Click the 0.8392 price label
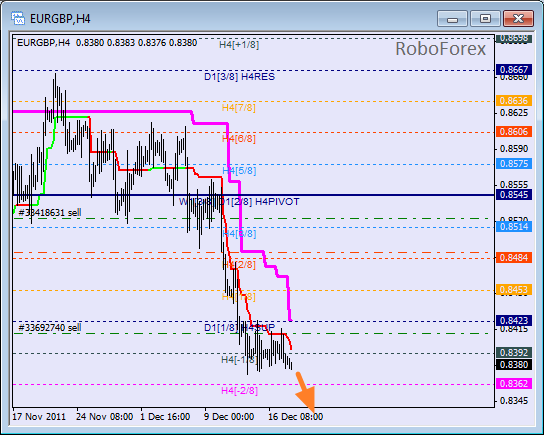Image resolution: width=544 pixels, height=435 pixels. tap(514, 352)
